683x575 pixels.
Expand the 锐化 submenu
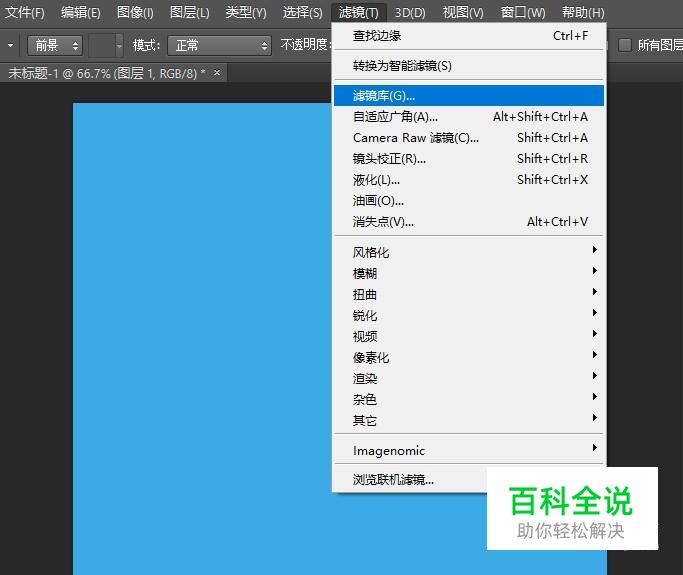click(x=469, y=315)
